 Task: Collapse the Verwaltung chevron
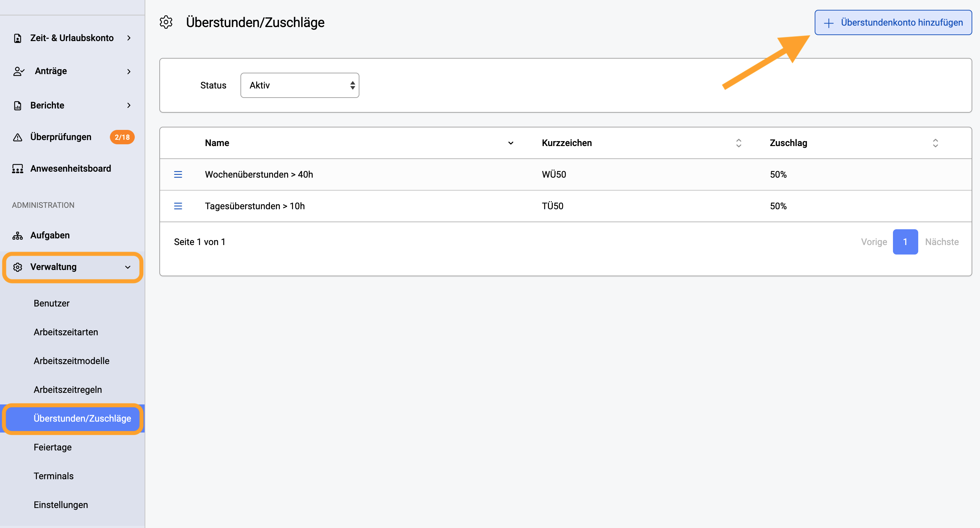pyautogui.click(x=128, y=267)
